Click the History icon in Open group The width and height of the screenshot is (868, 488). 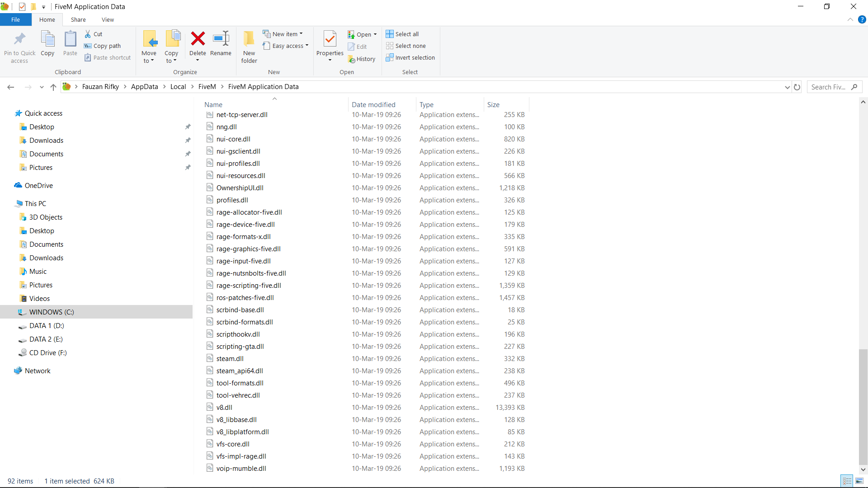click(x=352, y=59)
